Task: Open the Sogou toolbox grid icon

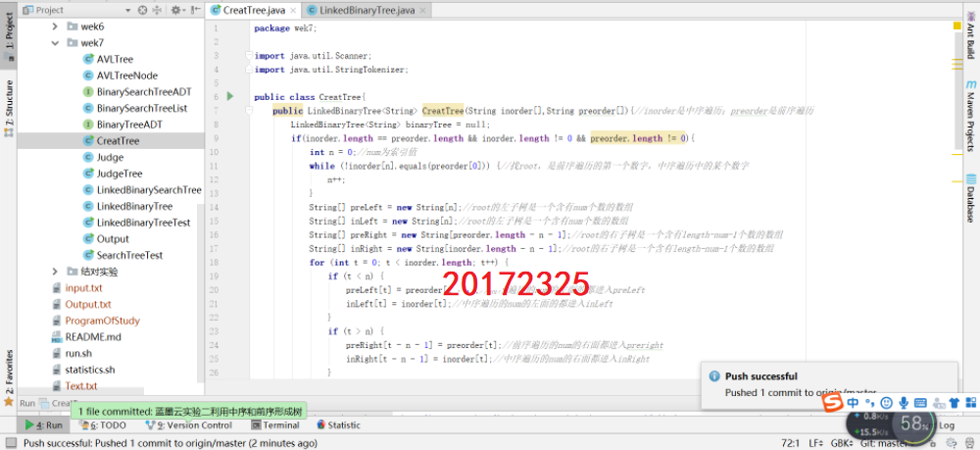Action: click(970, 403)
